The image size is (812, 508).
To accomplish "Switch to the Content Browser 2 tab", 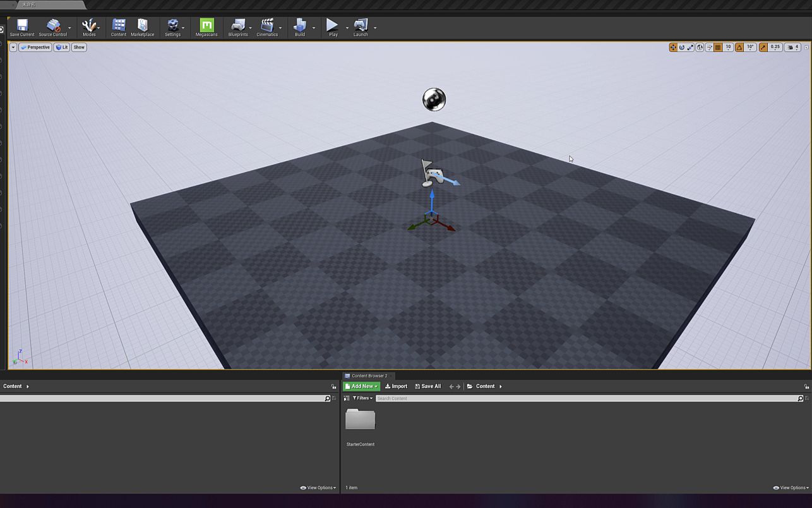I will coord(370,375).
